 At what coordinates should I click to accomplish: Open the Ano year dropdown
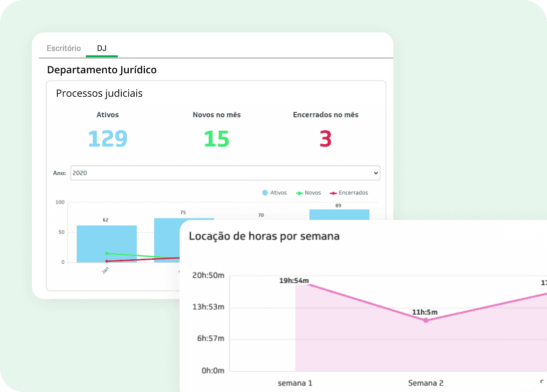(225, 173)
